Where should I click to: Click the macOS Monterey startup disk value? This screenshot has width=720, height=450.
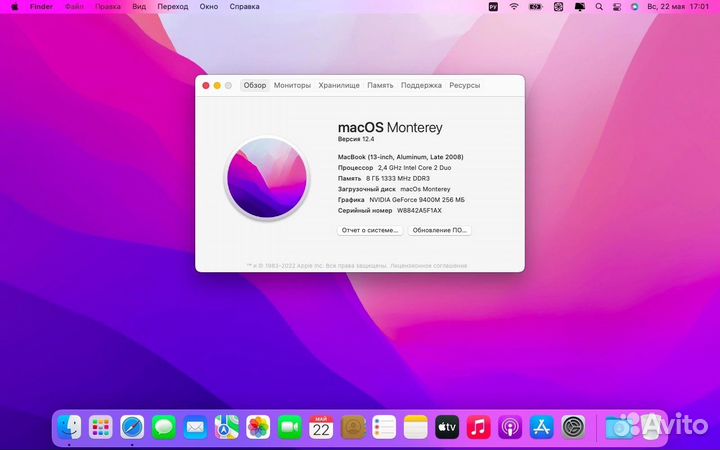pyautogui.click(x=425, y=189)
